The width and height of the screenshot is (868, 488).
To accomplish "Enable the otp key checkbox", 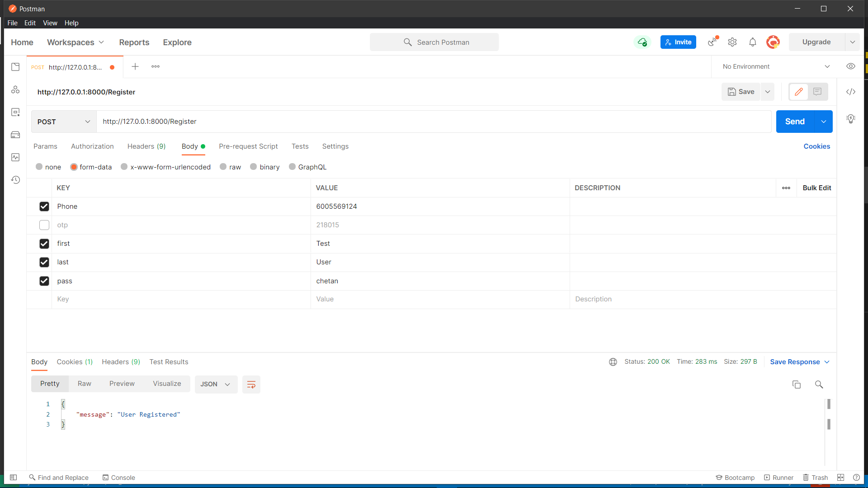I will coord(44,225).
